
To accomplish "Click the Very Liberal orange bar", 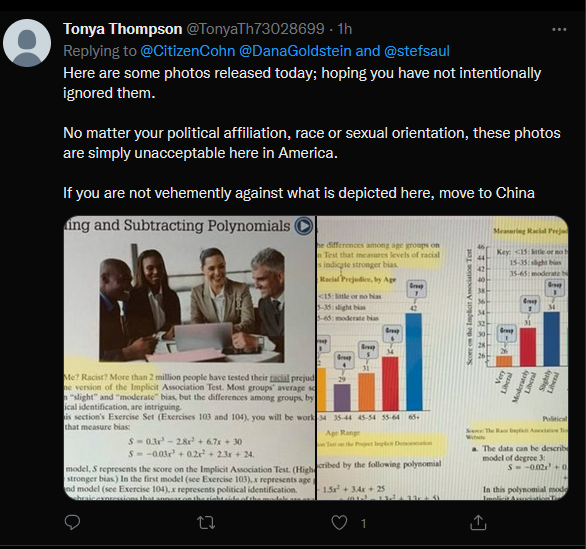I will tap(504, 361).
